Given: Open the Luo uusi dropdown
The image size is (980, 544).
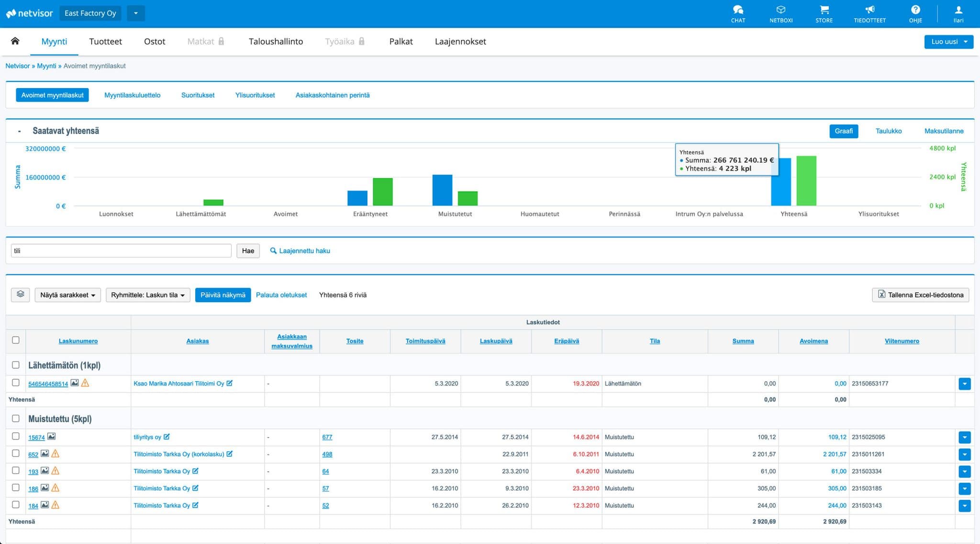Looking at the screenshot, I should (x=948, y=42).
